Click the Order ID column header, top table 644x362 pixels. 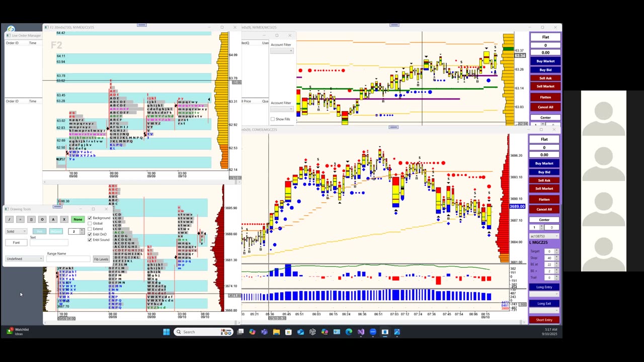tap(12, 43)
